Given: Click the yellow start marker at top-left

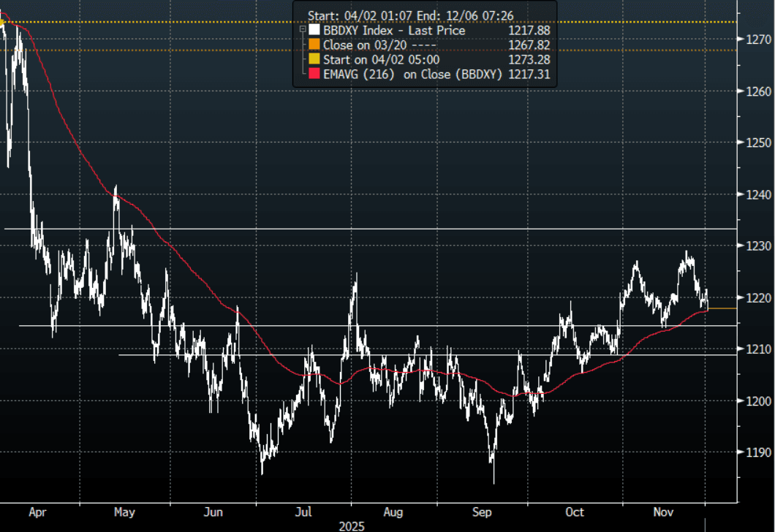Looking at the screenshot, I should [x=3, y=23].
